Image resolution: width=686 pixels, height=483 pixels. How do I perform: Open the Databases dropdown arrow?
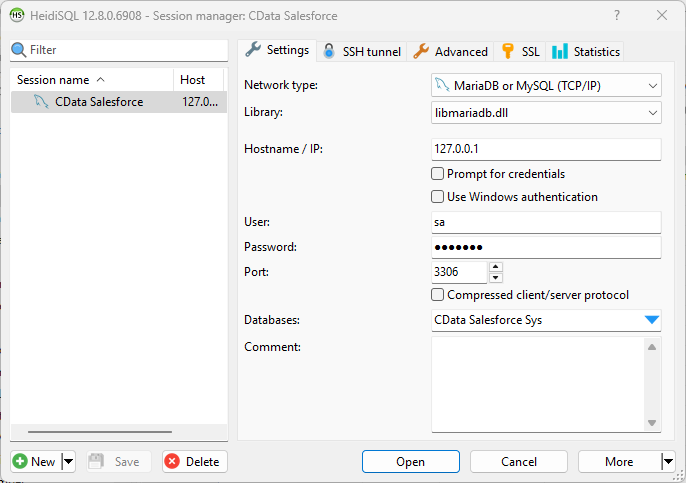coord(652,320)
